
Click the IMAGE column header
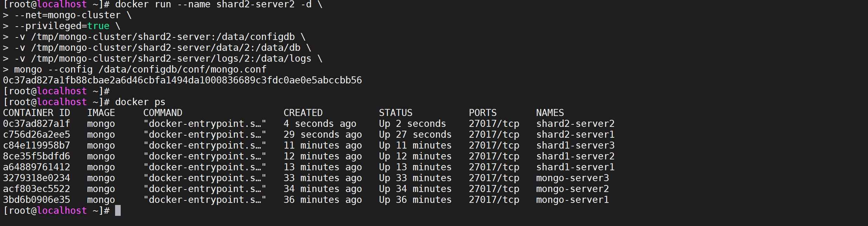pyautogui.click(x=101, y=113)
